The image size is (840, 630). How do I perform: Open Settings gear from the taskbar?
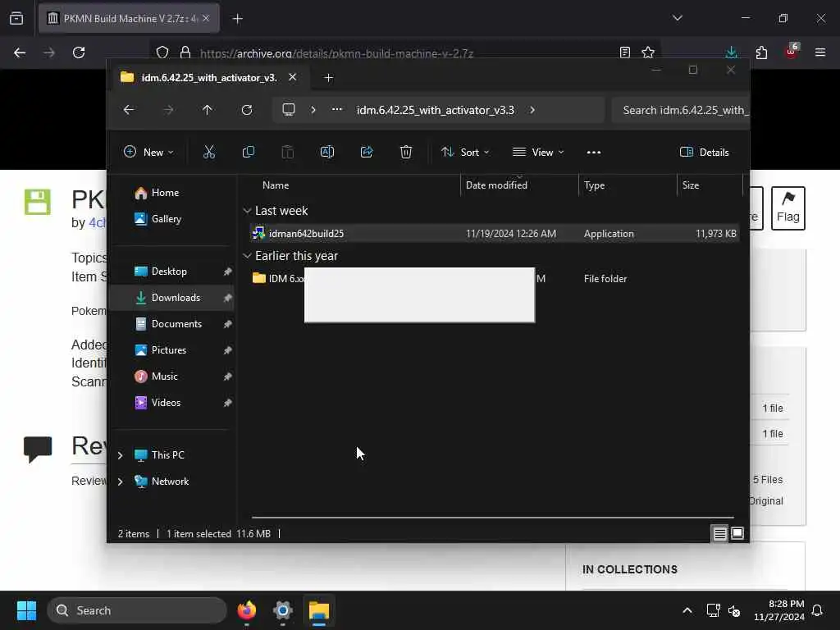click(x=283, y=610)
